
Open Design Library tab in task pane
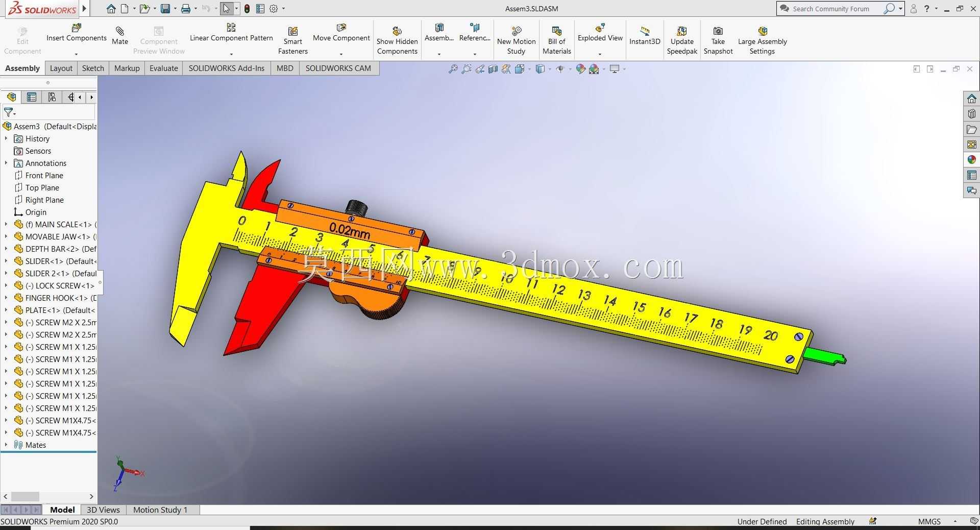tap(971, 114)
